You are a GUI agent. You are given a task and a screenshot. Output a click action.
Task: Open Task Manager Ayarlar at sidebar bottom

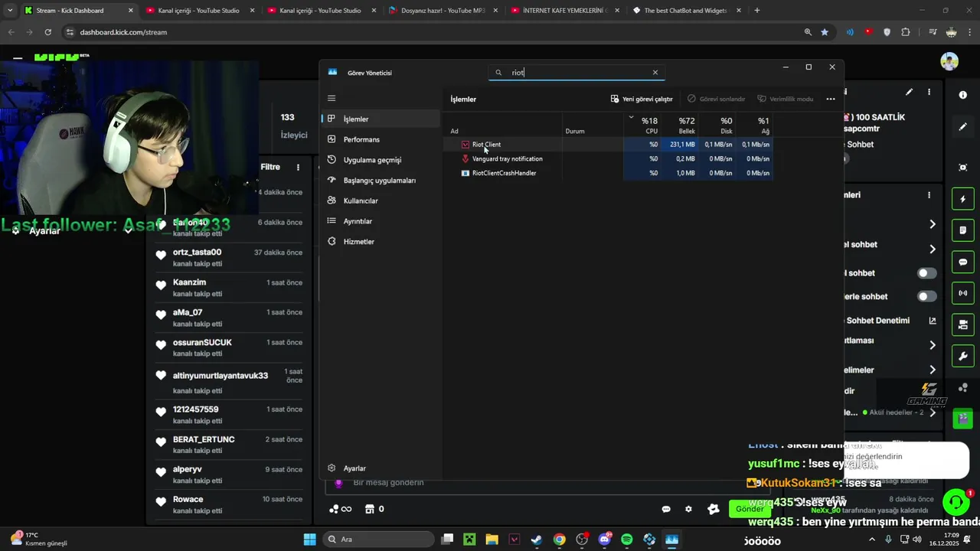381,468
